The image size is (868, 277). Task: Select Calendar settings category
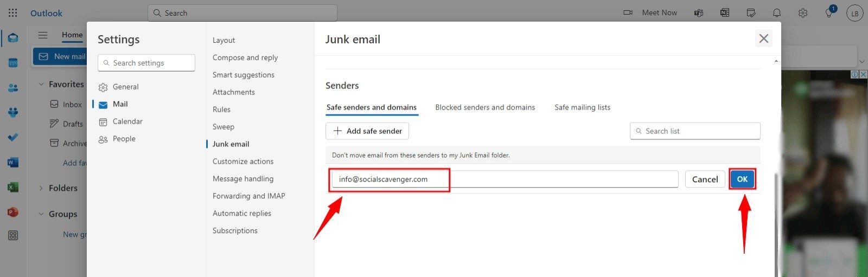pos(127,121)
